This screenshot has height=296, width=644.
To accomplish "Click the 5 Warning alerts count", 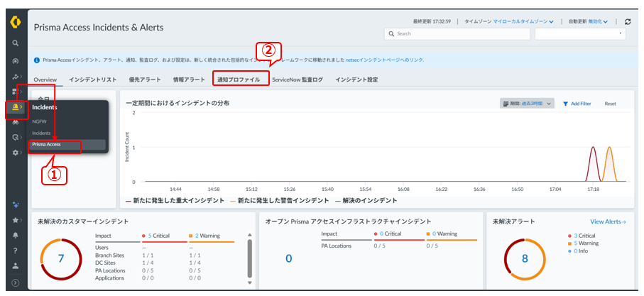I will tap(586, 243).
